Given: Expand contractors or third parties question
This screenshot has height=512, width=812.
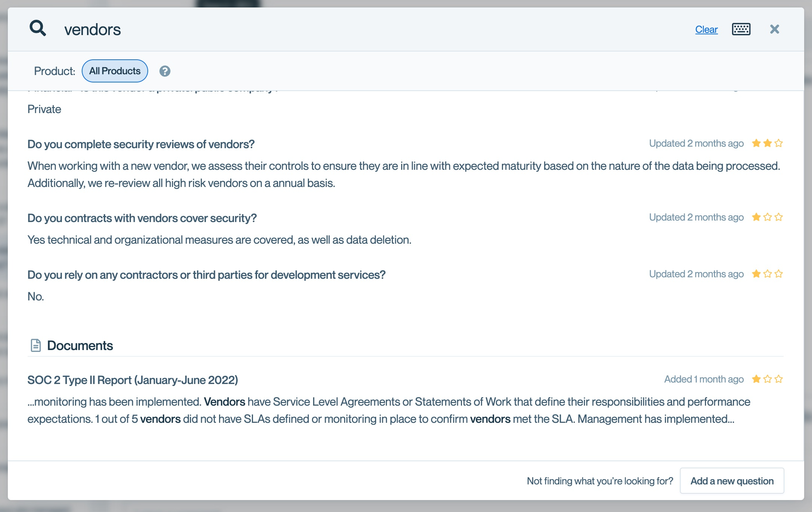Looking at the screenshot, I should (x=206, y=275).
